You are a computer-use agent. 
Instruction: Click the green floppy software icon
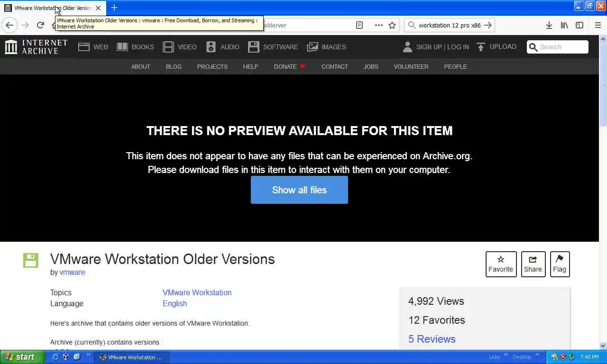(30, 260)
